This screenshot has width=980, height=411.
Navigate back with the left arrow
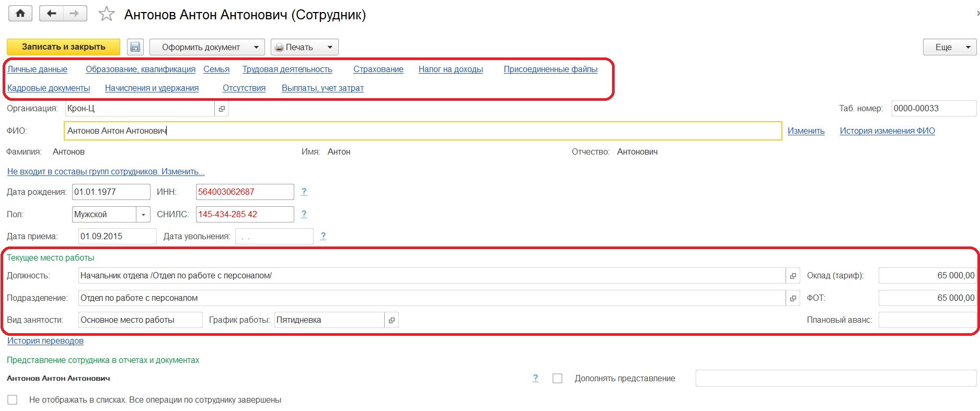tap(51, 14)
